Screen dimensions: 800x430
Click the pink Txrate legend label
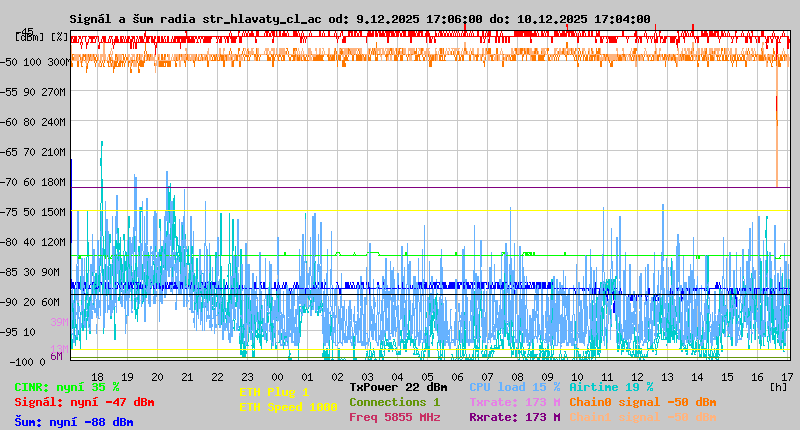click(514, 402)
